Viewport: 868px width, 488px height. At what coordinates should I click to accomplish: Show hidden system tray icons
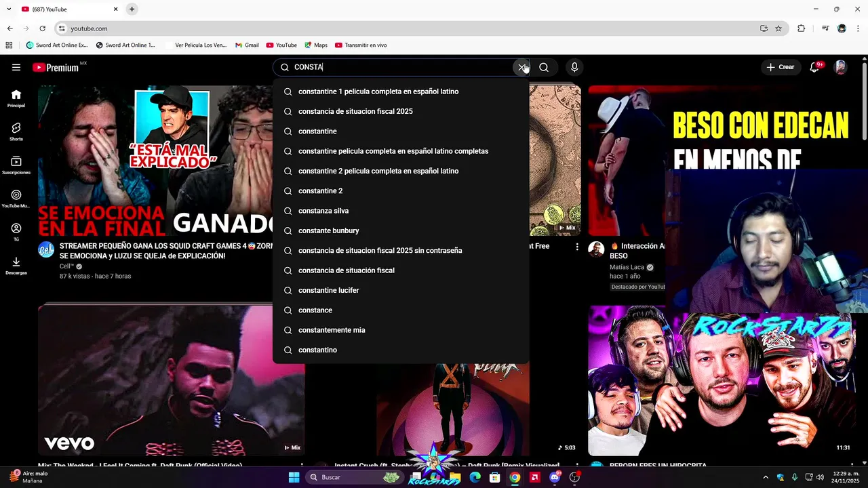(766, 477)
